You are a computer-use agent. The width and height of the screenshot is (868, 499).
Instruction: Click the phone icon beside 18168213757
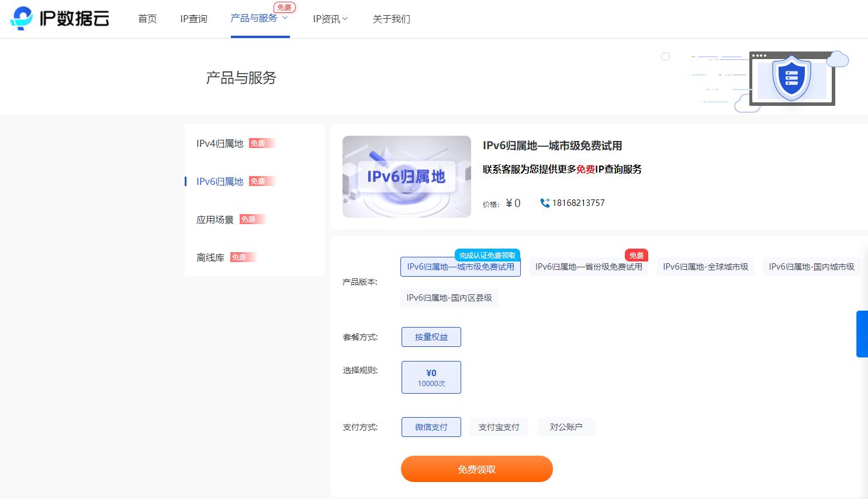[x=544, y=203]
